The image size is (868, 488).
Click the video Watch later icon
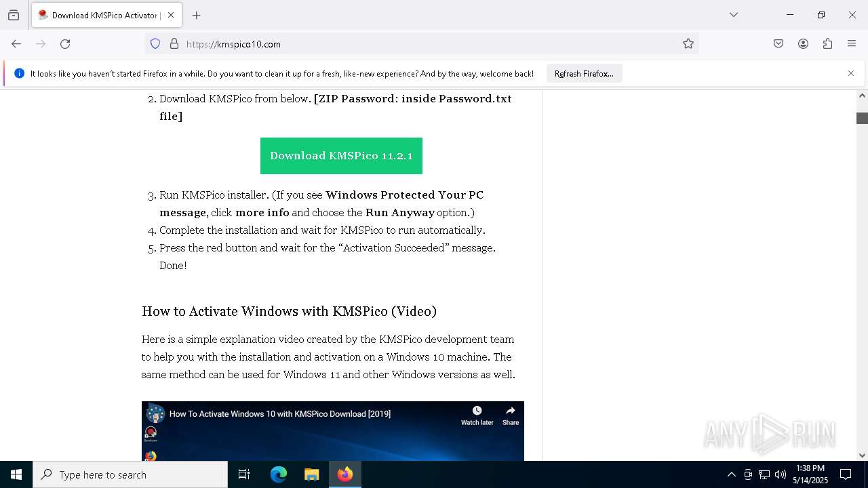point(477,416)
